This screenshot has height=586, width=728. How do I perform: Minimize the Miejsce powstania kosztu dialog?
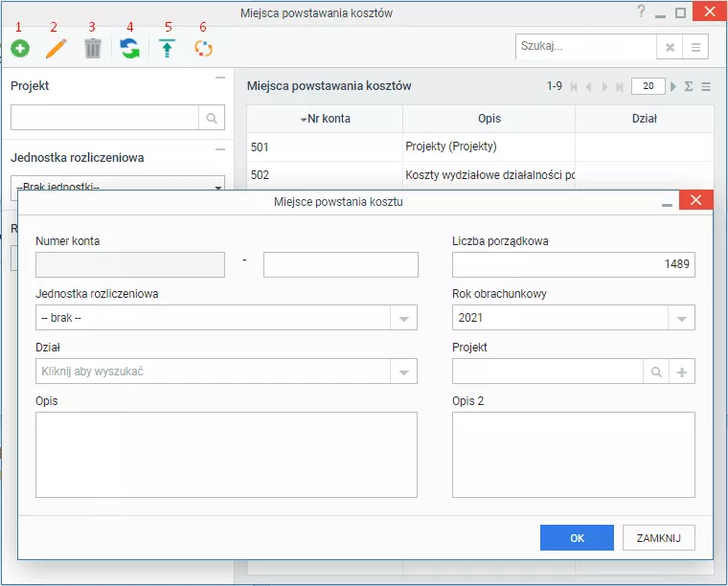coord(667,204)
